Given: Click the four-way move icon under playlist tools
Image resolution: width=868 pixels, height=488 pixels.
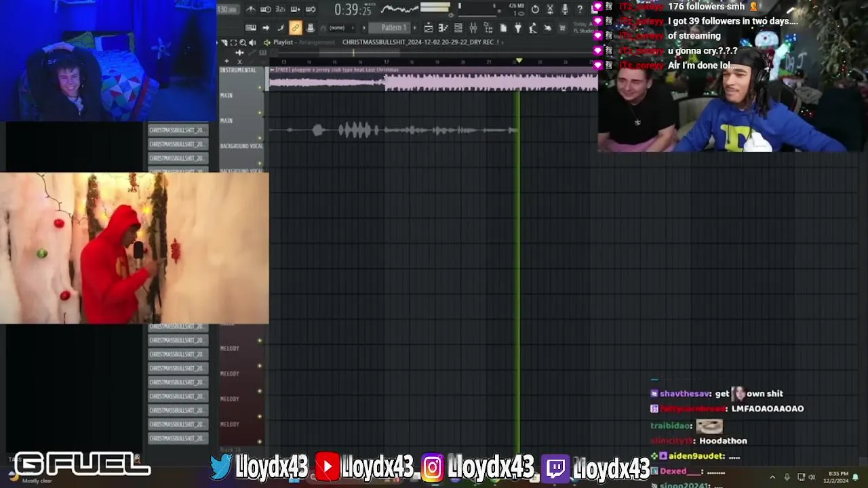Looking at the screenshot, I should [x=239, y=53].
